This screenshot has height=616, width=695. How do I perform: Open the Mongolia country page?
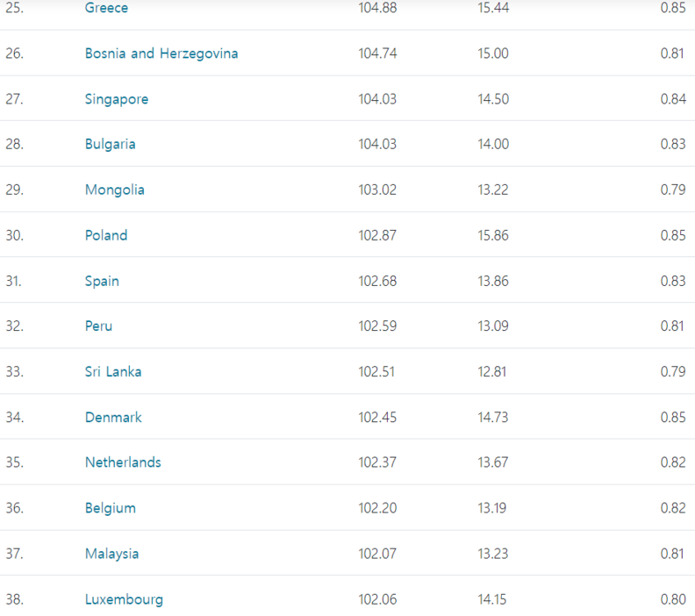pos(114,190)
